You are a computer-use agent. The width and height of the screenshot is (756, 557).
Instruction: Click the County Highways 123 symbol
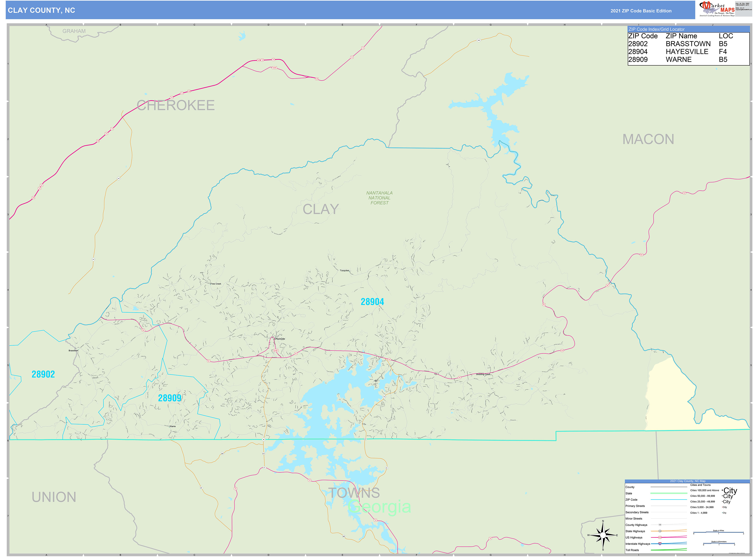660,525
